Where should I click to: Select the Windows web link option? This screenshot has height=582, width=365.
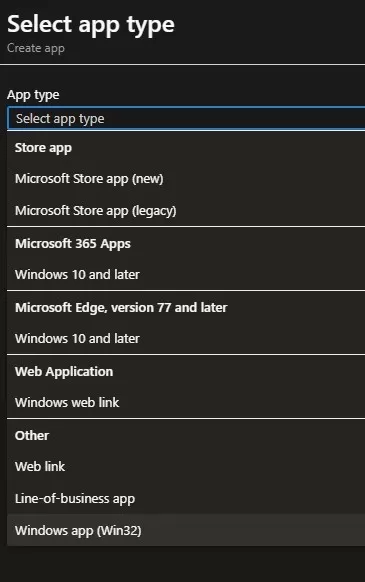pos(186,402)
